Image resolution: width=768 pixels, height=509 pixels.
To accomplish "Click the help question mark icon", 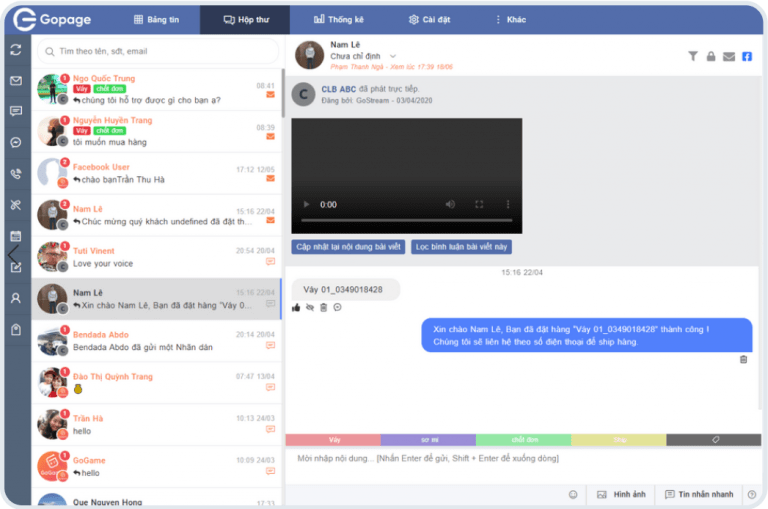I will [752, 494].
